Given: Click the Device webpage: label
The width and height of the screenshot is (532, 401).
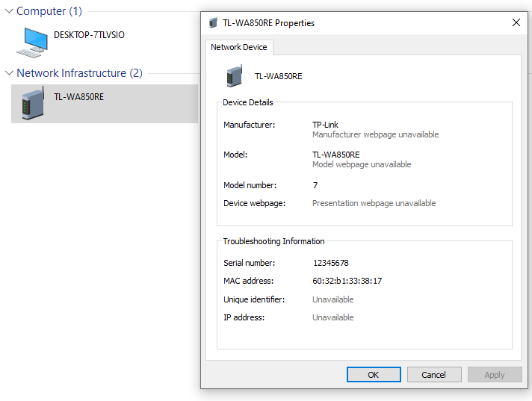Looking at the screenshot, I should 255,203.
